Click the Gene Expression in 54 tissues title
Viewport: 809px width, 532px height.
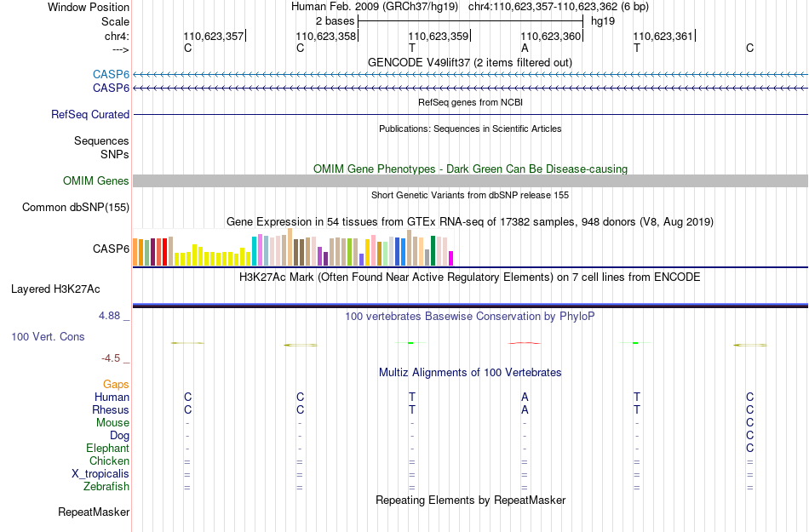470,221
